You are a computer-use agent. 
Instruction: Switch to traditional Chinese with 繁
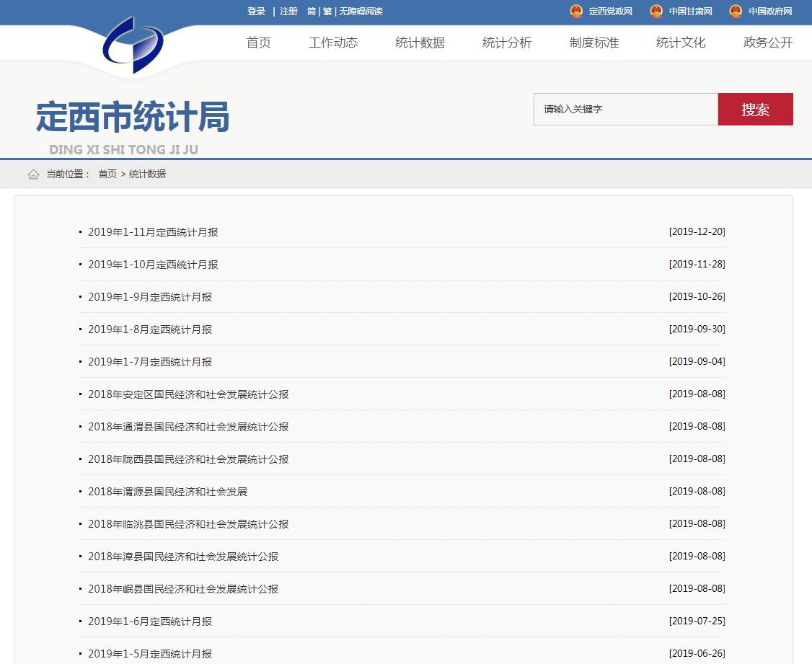(x=327, y=12)
